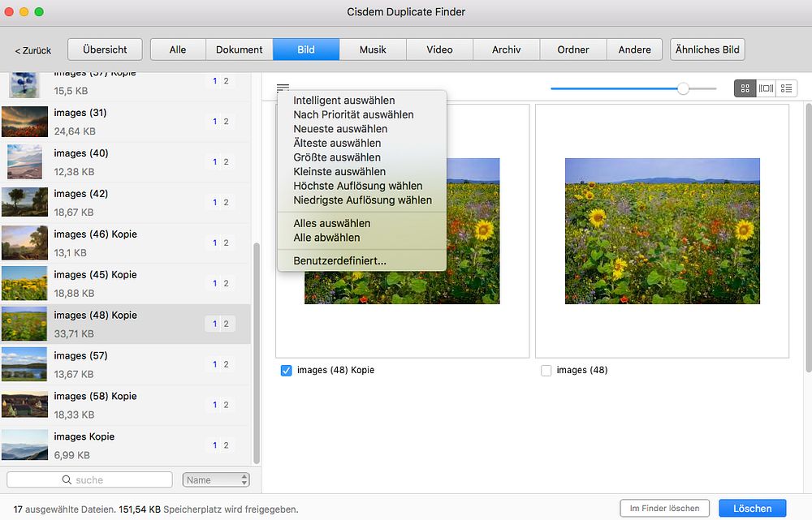
Task: Select Alle abwählen in menu
Action: [326, 238]
